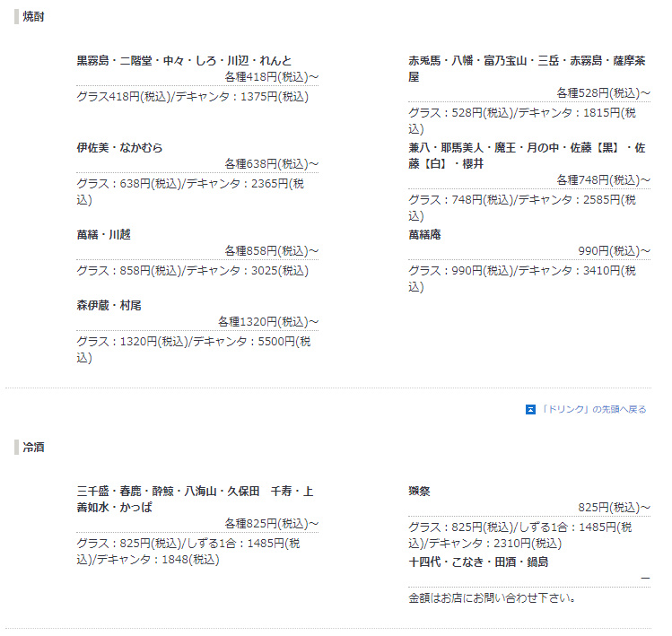
Task: Click the 各種1320円(税込) price text
Action: (x=268, y=322)
